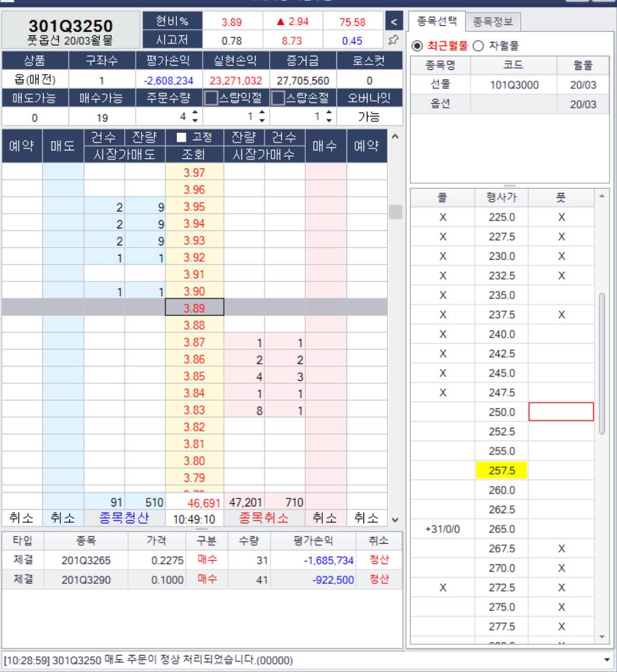Select the highlighted 257.5 strike price
The width and height of the screenshot is (617, 672).
click(502, 470)
